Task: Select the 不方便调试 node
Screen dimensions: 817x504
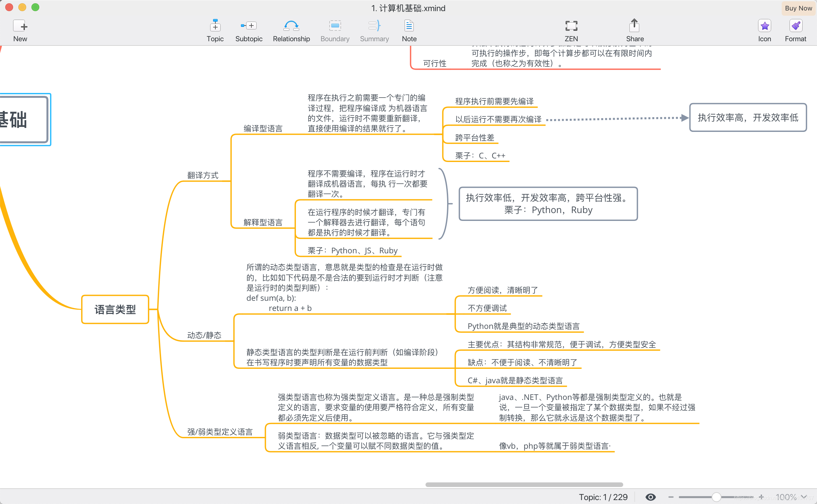Action: [487, 308]
